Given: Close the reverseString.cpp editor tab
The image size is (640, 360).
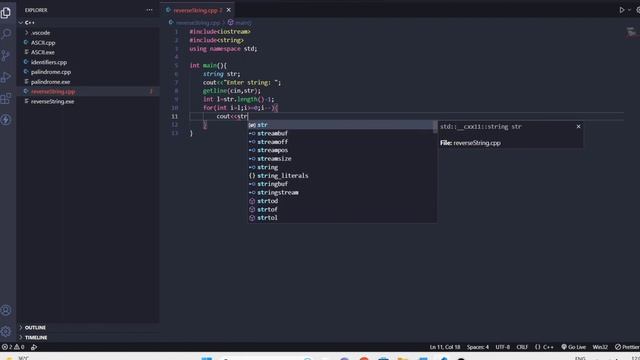Looking at the screenshot, I should pyautogui.click(x=229, y=10).
